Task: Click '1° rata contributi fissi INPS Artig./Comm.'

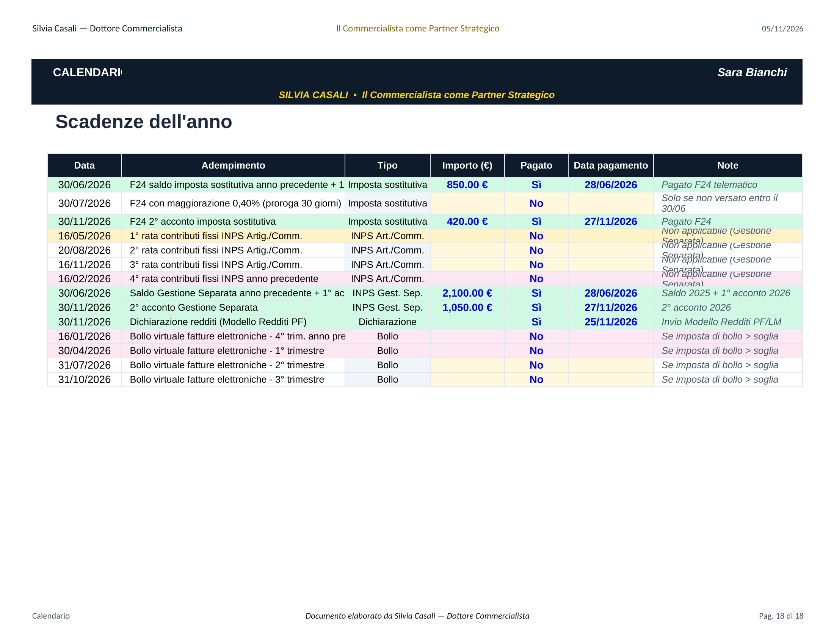Action: pyautogui.click(x=216, y=236)
